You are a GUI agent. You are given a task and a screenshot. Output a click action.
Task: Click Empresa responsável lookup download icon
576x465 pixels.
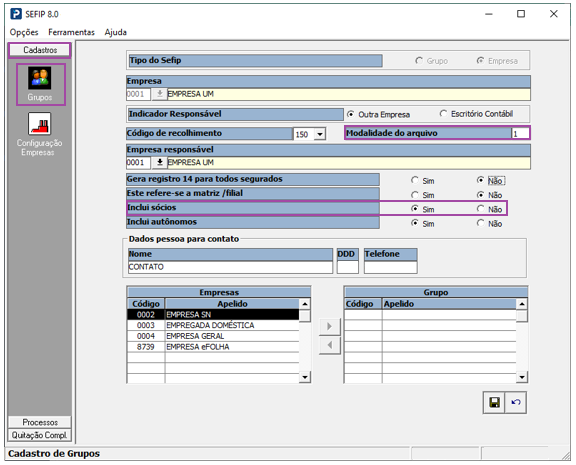pyautogui.click(x=159, y=162)
